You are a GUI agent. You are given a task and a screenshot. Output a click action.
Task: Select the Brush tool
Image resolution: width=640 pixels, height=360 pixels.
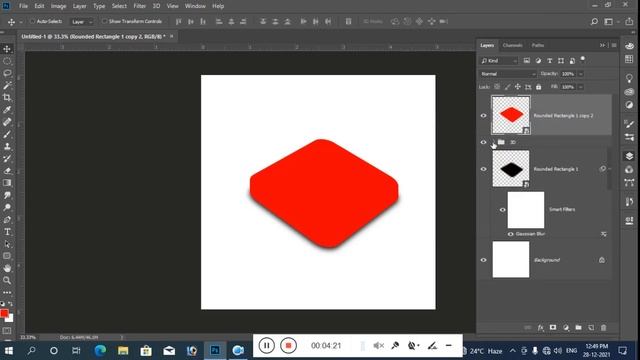tap(7, 134)
